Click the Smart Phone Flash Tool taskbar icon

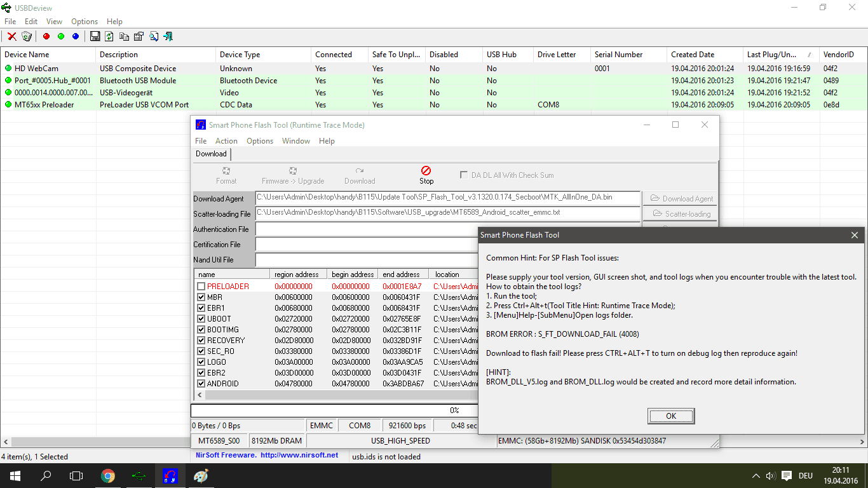pyautogui.click(x=170, y=475)
